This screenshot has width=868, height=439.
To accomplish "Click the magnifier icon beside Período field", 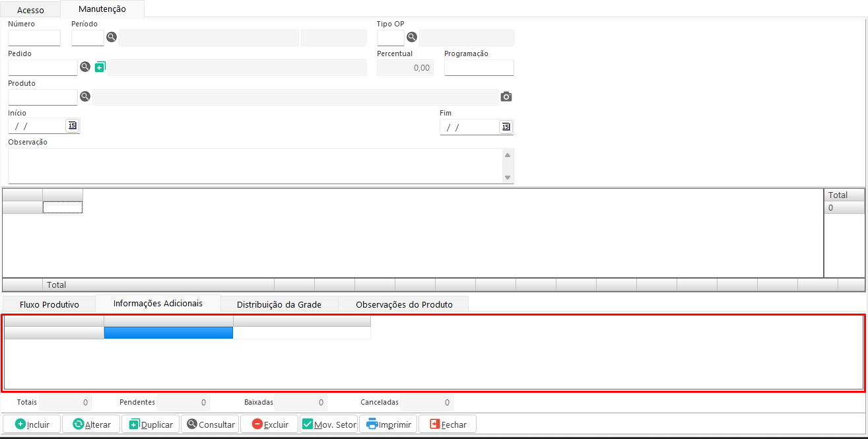I will coord(112,38).
